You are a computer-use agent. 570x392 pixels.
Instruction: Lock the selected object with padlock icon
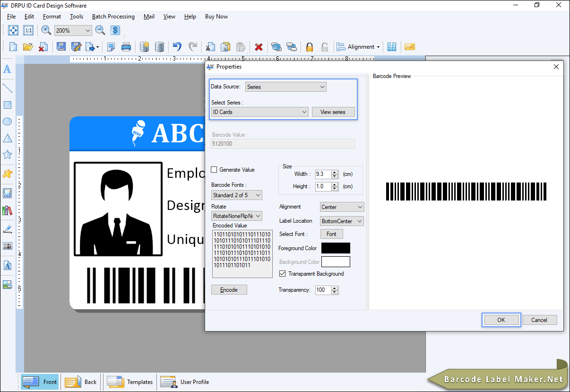pyautogui.click(x=310, y=47)
